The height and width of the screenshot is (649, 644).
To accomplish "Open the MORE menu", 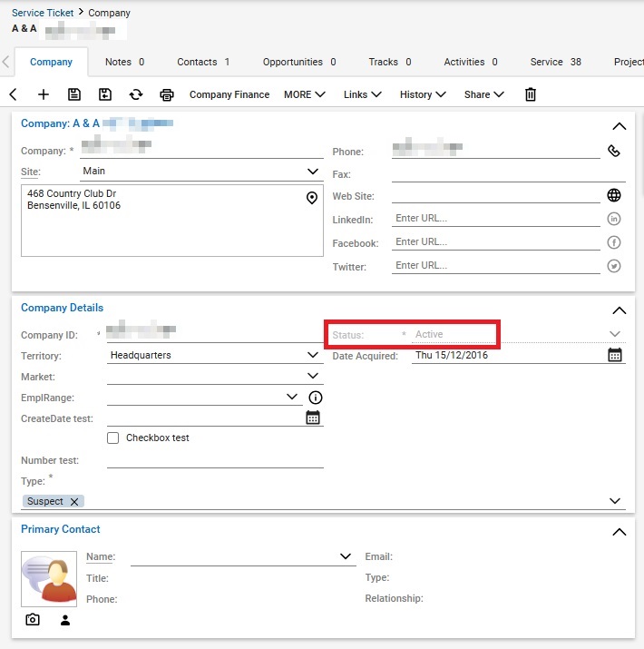I will tap(304, 94).
